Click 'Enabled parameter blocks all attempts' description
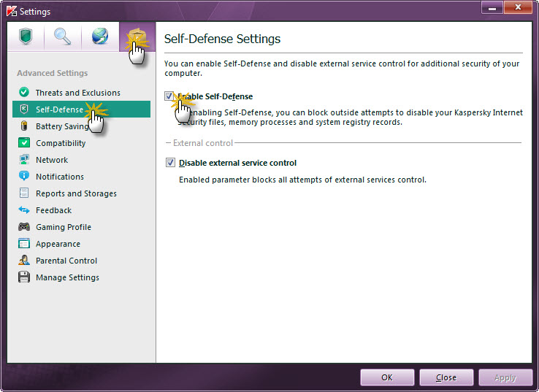This screenshot has height=392, width=539. pyautogui.click(x=302, y=180)
